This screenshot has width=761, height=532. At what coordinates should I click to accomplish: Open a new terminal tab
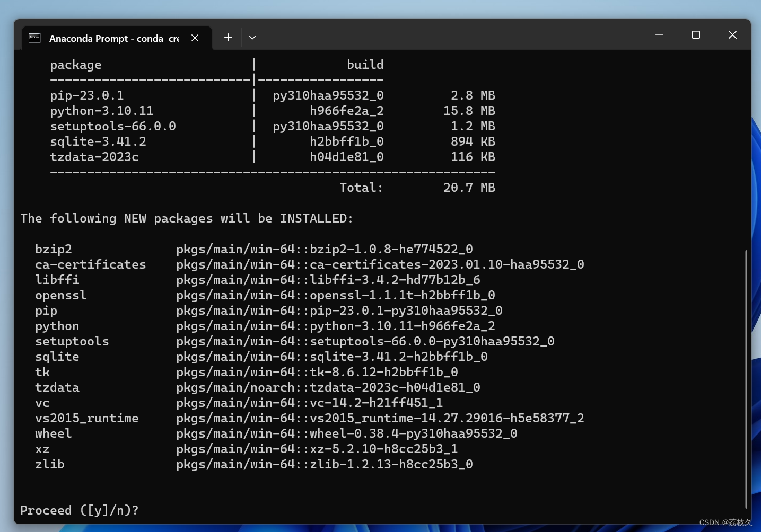click(228, 38)
